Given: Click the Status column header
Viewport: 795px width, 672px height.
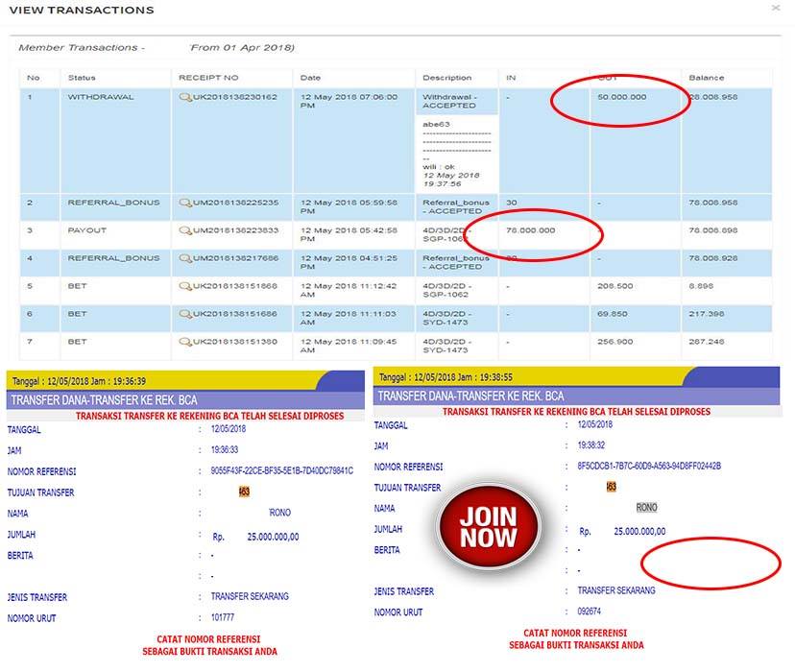Looking at the screenshot, I should click(82, 78).
